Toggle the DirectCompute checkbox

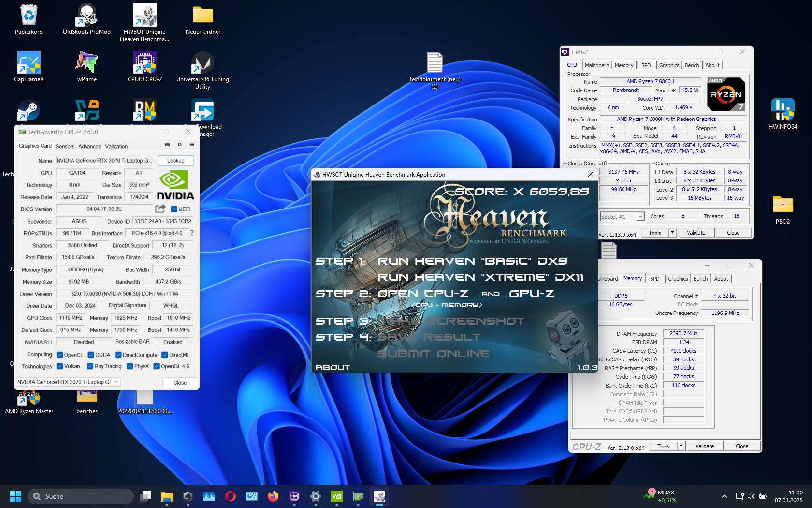pyautogui.click(x=118, y=355)
